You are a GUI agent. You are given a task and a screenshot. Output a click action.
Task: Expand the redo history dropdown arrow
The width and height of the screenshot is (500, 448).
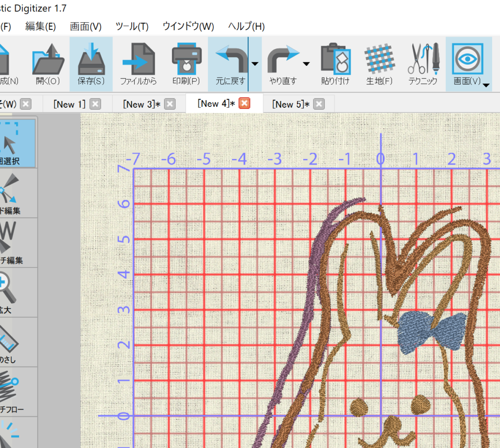pos(306,63)
